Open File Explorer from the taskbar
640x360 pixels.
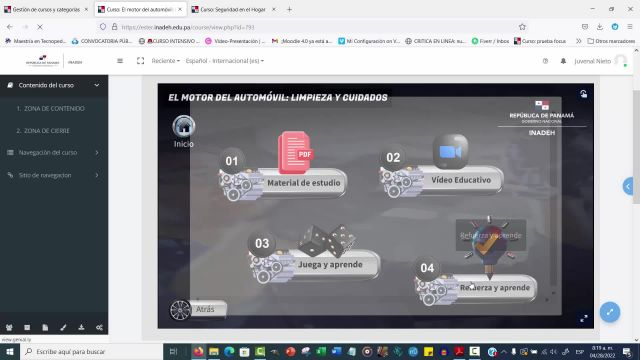(x=214, y=351)
